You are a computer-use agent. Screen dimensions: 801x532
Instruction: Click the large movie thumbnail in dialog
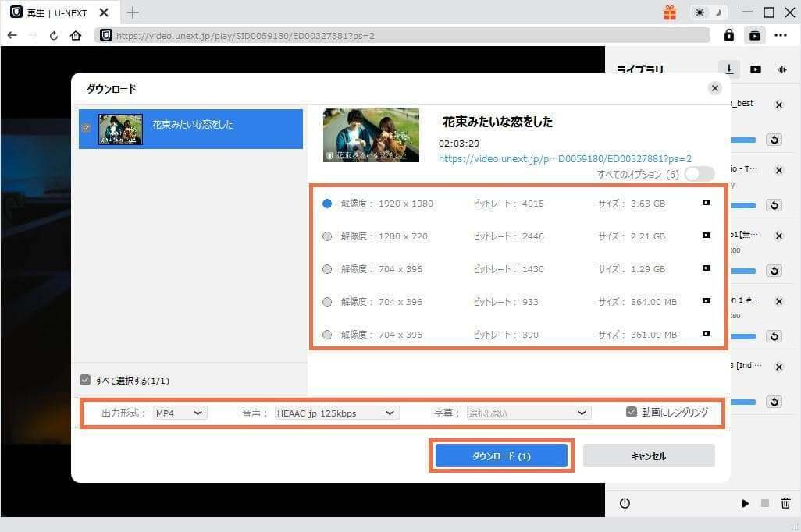(x=372, y=135)
